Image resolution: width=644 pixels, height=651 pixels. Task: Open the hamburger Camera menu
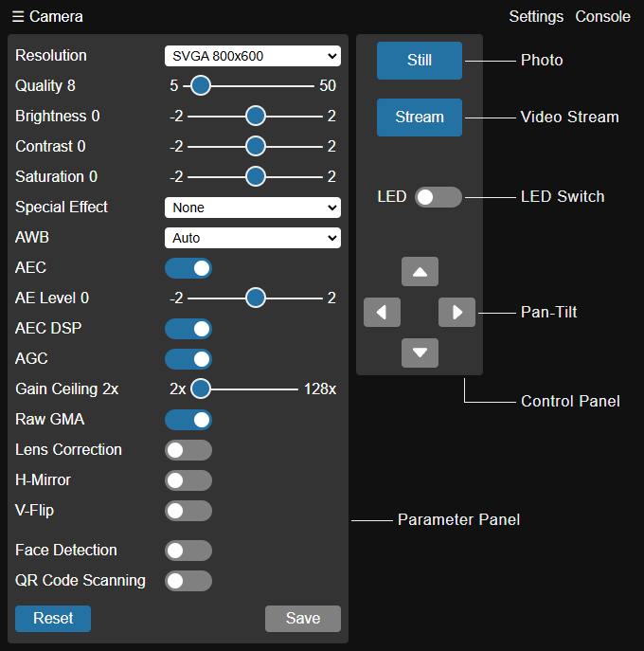click(x=47, y=16)
